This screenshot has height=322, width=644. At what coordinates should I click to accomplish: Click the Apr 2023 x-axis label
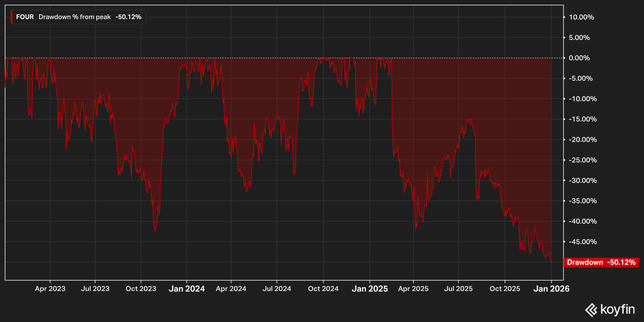[50, 289]
